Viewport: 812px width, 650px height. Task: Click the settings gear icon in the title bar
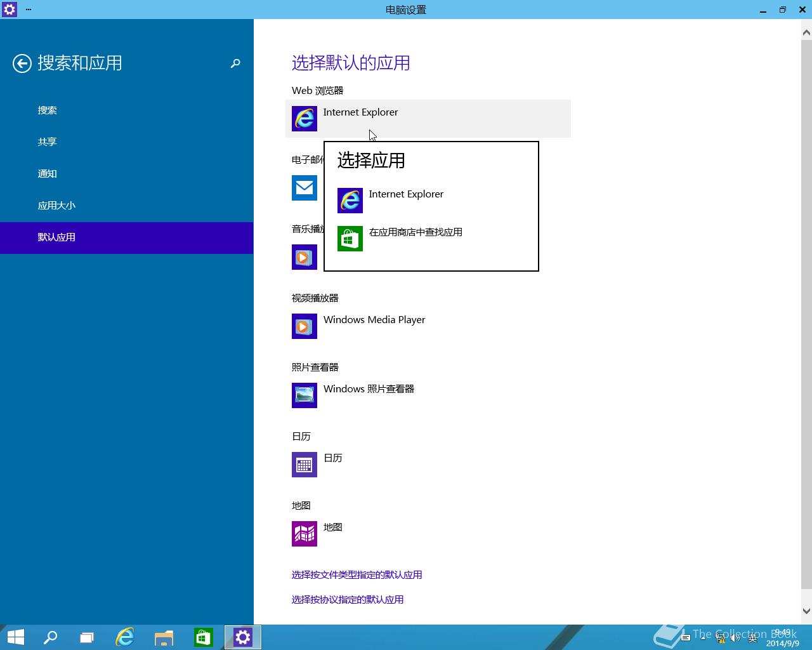(x=9, y=10)
